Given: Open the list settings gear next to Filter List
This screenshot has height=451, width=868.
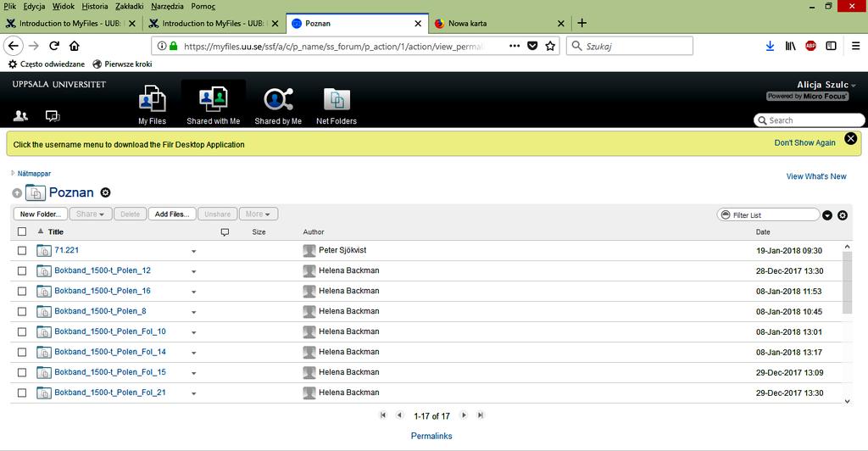Looking at the screenshot, I should [843, 215].
